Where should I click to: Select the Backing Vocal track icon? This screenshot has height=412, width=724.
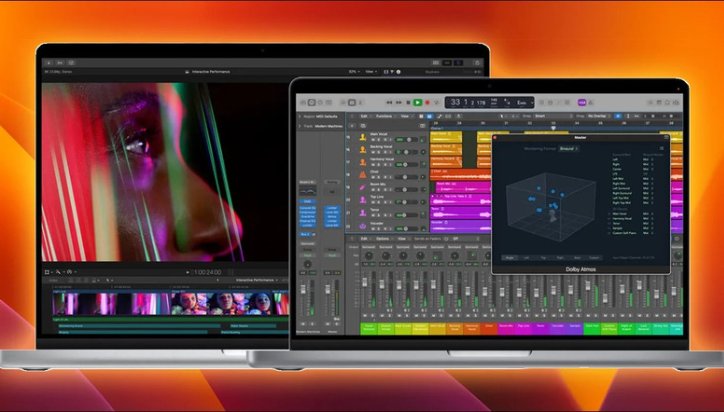tap(363, 150)
